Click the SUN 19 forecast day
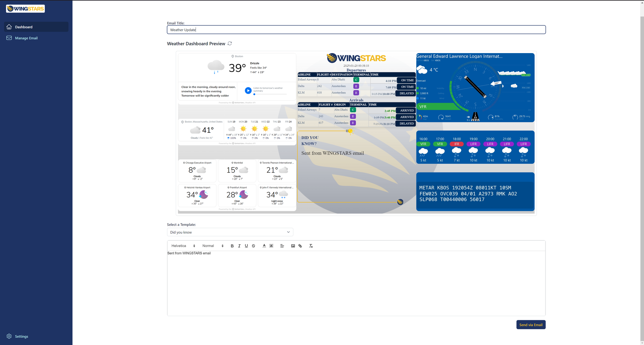 232,130
